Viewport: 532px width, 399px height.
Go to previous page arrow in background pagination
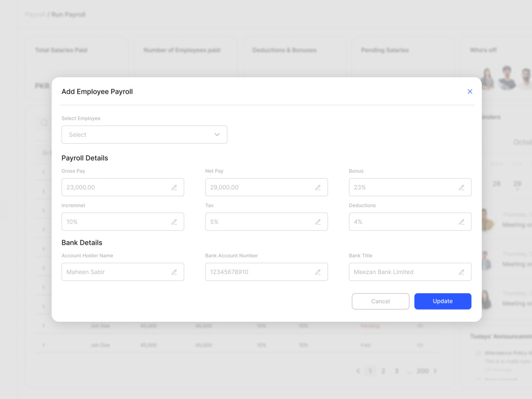coord(358,371)
